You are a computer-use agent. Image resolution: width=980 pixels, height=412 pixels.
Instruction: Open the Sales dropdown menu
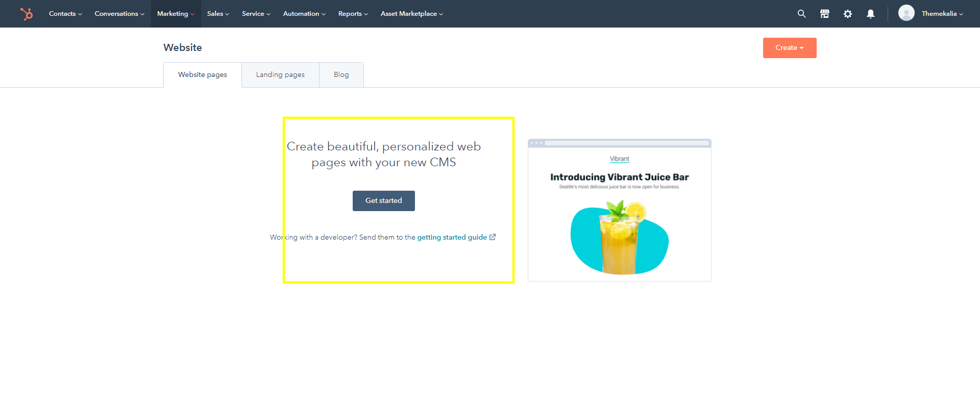(218, 14)
